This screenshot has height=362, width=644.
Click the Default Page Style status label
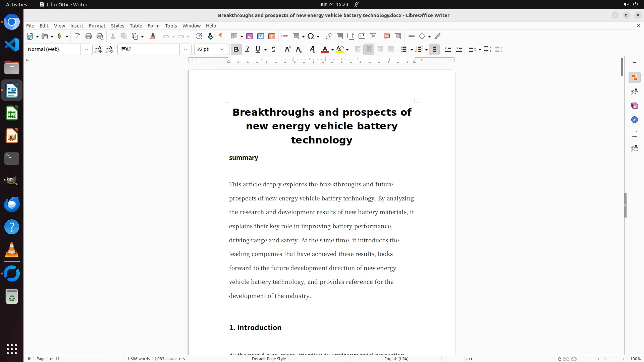(269, 359)
